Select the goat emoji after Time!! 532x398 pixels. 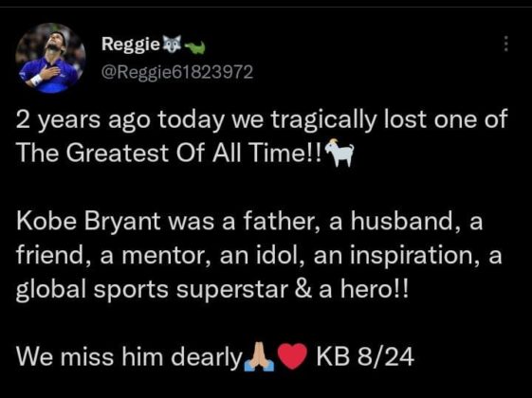pos(339,153)
